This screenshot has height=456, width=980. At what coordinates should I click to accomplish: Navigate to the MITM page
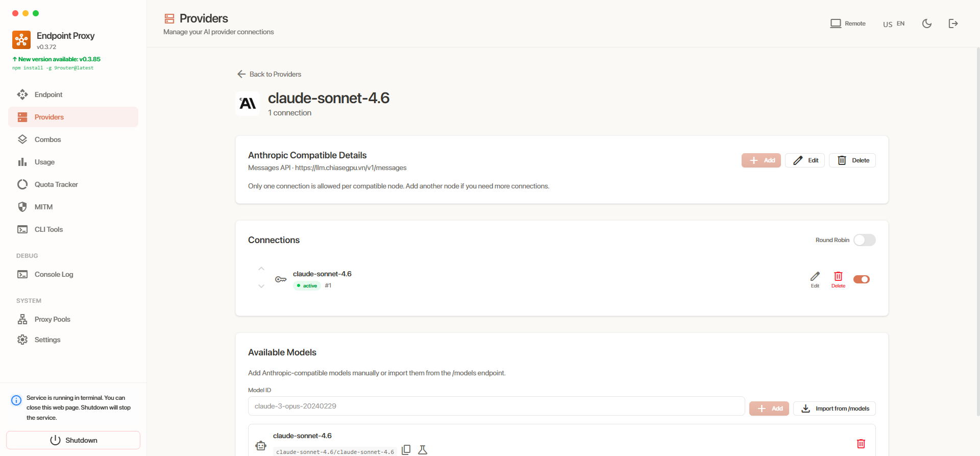[x=73, y=207]
